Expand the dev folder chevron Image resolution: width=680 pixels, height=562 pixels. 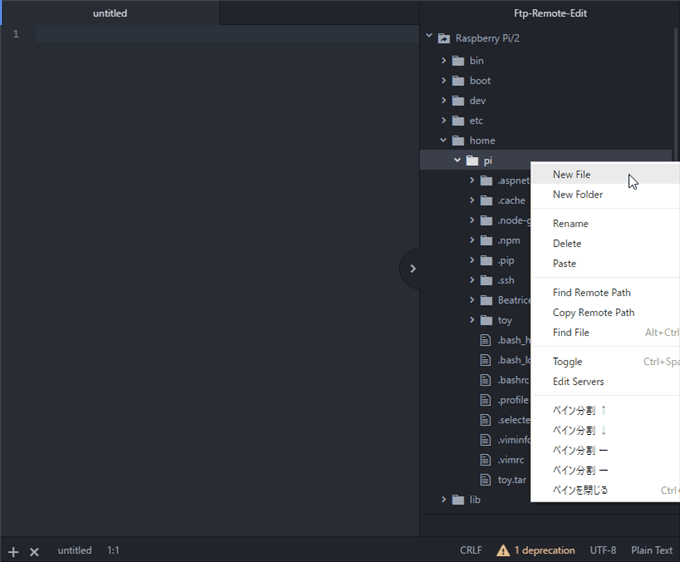click(443, 100)
